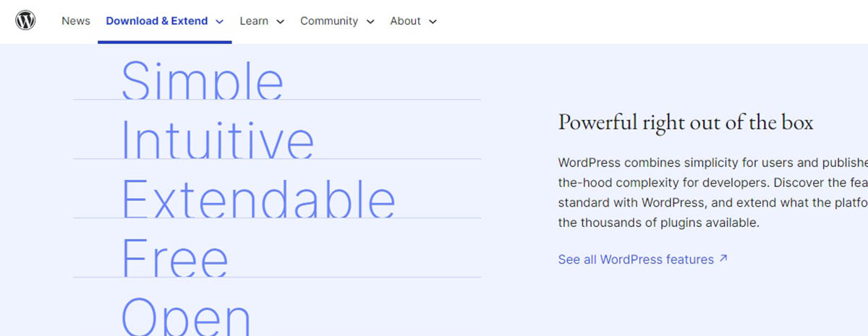868x336 pixels.
Task: Click the Extendable heading text
Action: [x=258, y=198]
